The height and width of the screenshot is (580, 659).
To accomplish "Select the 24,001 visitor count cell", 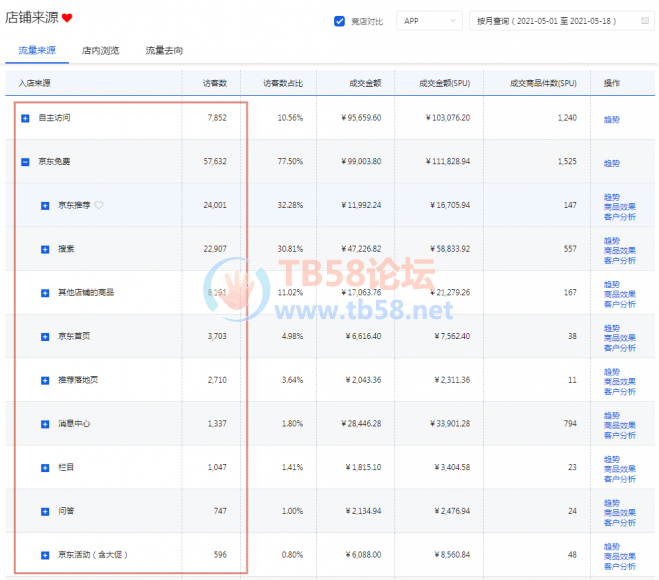I will 215,205.
